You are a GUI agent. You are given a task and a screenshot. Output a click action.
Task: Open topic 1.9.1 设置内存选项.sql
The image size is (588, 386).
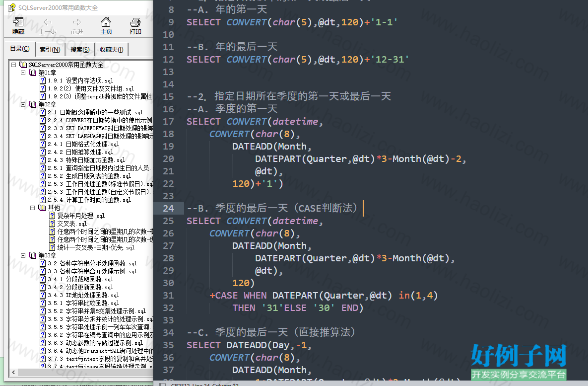click(80, 80)
